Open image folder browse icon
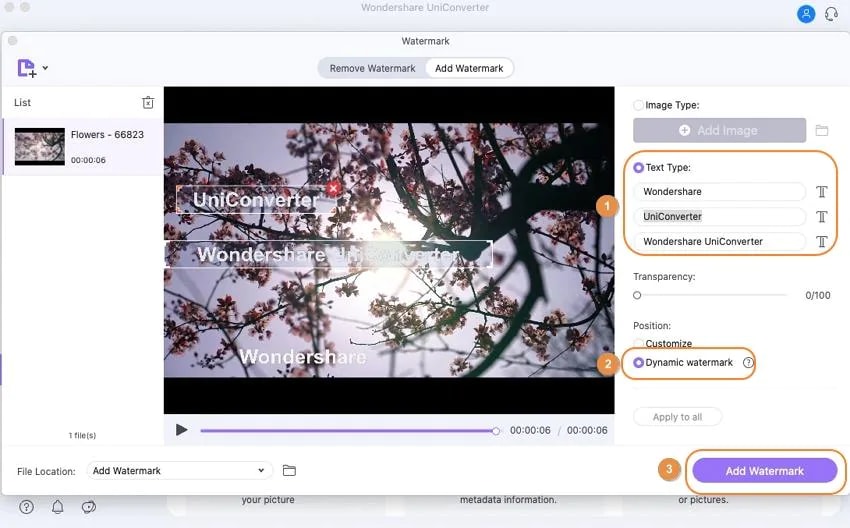The width and height of the screenshot is (850, 528). (822, 131)
